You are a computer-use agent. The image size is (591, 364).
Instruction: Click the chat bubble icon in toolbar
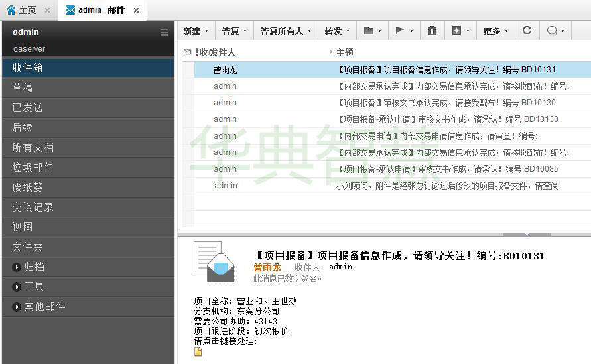click(x=552, y=30)
